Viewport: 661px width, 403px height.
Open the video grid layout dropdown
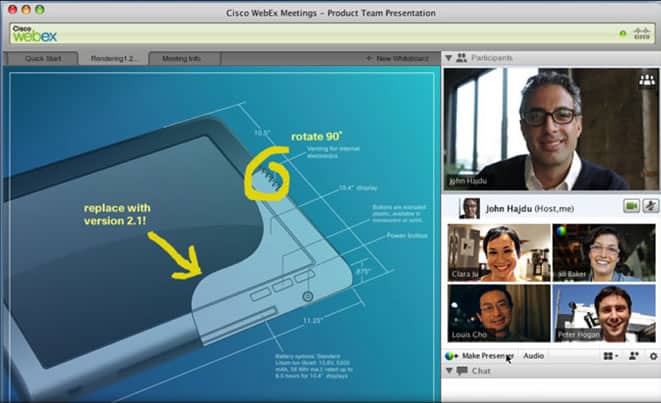pyautogui.click(x=610, y=356)
